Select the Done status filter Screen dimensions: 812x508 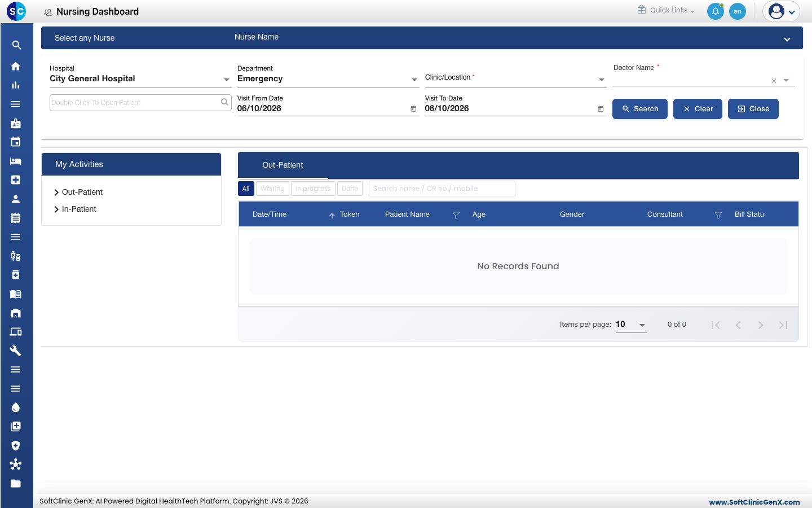pos(350,189)
